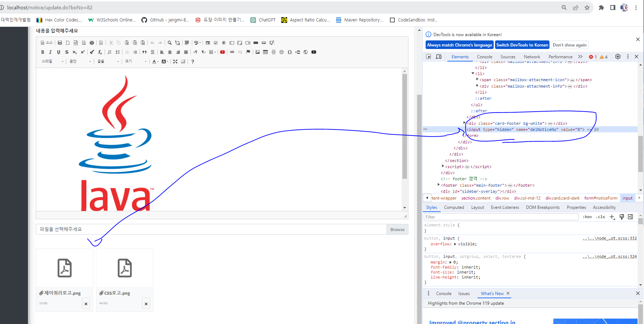Click the Anchor flag icon
This screenshot has width=644, height=324.
(x=248, y=52)
